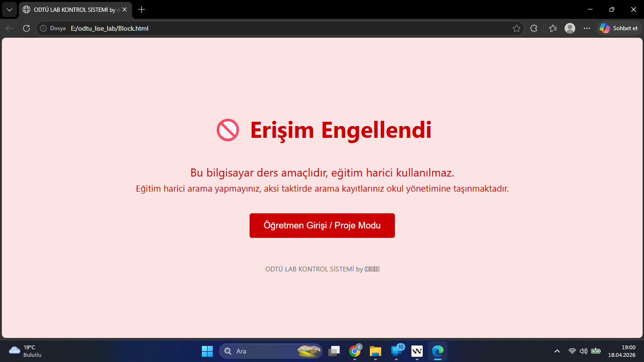This screenshot has height=362, width=644.
Task: Open the Browser essentials icon
Action: pyautogui.click(x=534, y=28)
